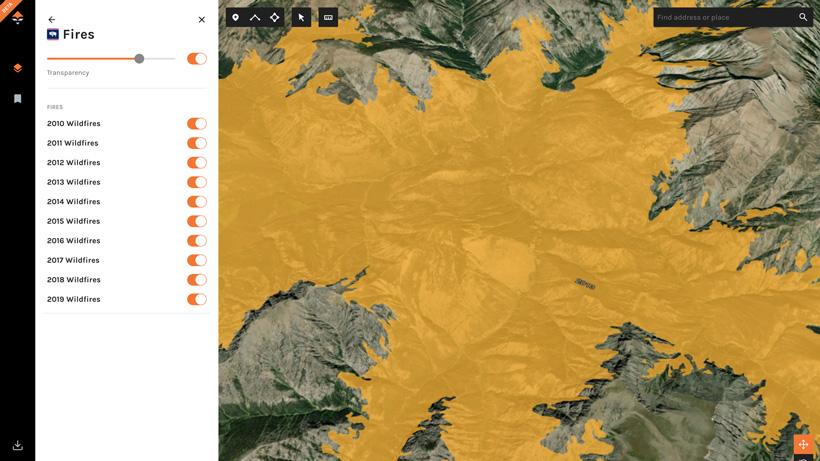Go back using the arrow above Fires
This screenshot has height=461, width=820.
[52, 19]
